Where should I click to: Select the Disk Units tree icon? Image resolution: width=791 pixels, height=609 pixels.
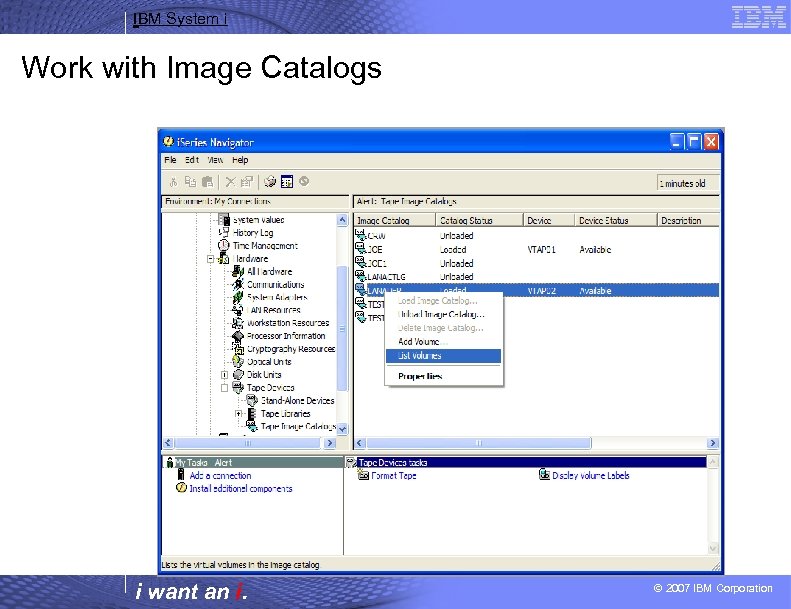pos(238,374)
